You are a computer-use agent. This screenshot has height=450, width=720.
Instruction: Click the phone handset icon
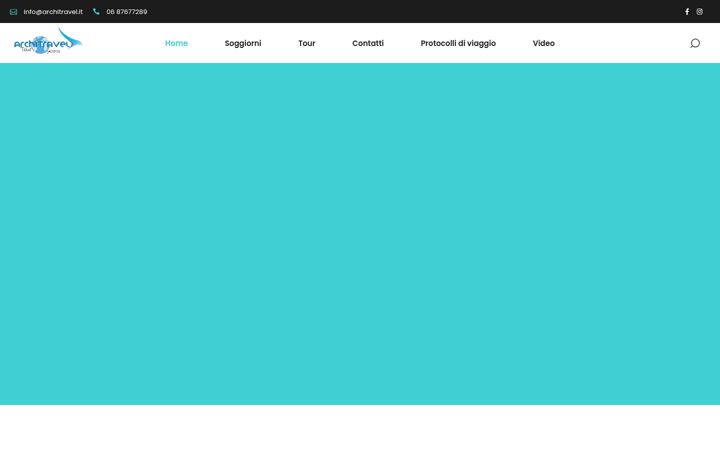pos(96,11)
